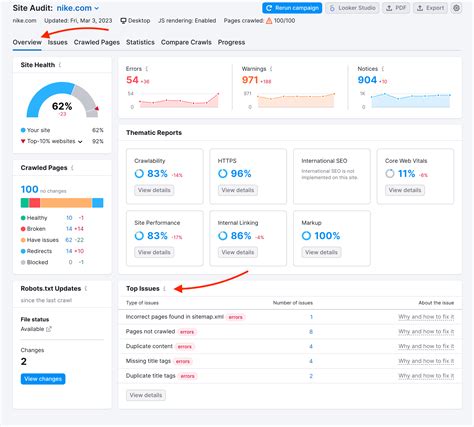Click the Markup progress ring icon

click(x=306, y=236)
